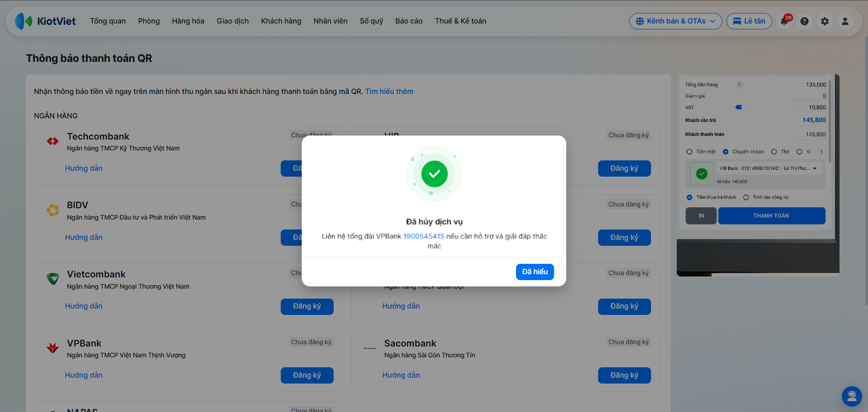
Task: Click the Đã hủy dịch vụ dialog title
Action: (434, 222)
